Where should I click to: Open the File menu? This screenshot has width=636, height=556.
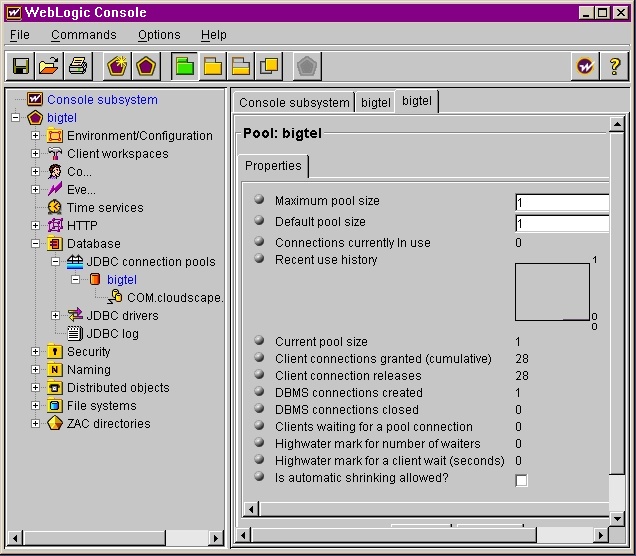[x=19, y=35]
